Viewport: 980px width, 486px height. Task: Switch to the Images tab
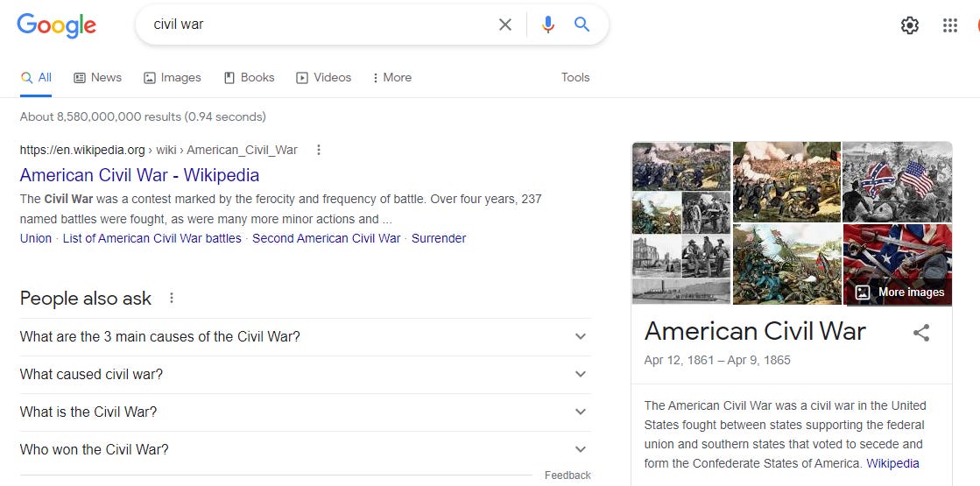click(173, 77)
